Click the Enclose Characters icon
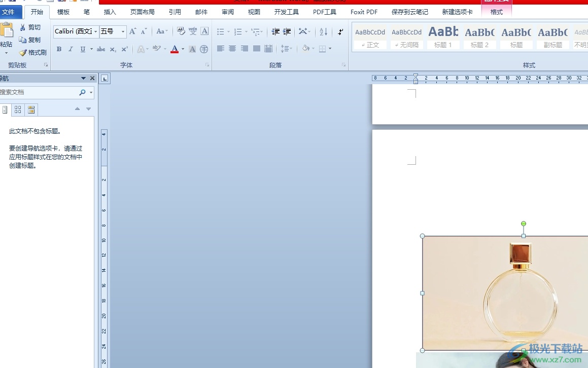 204,49
